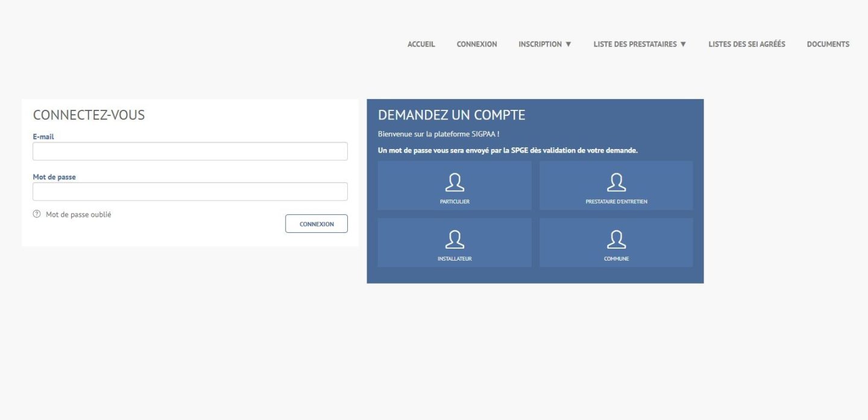Open the Documents menu item

pyautogui.click(x=828, y=44)
